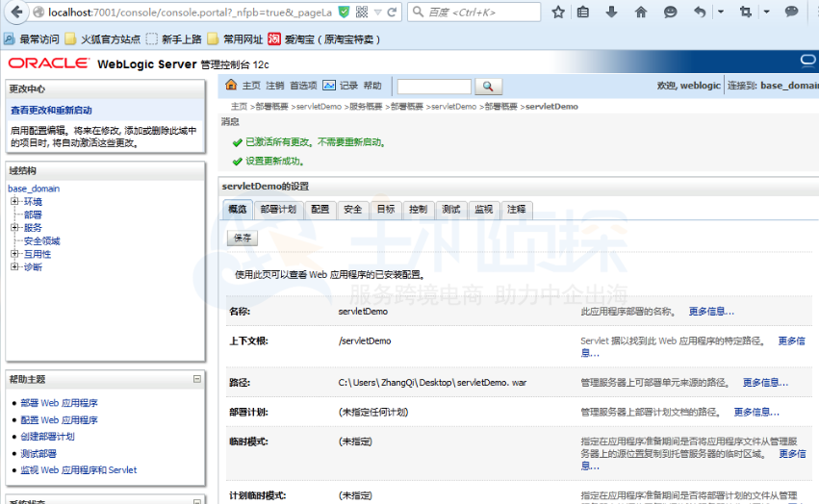
Task: Open 测试部署 help topic
Action: (38, 453)
